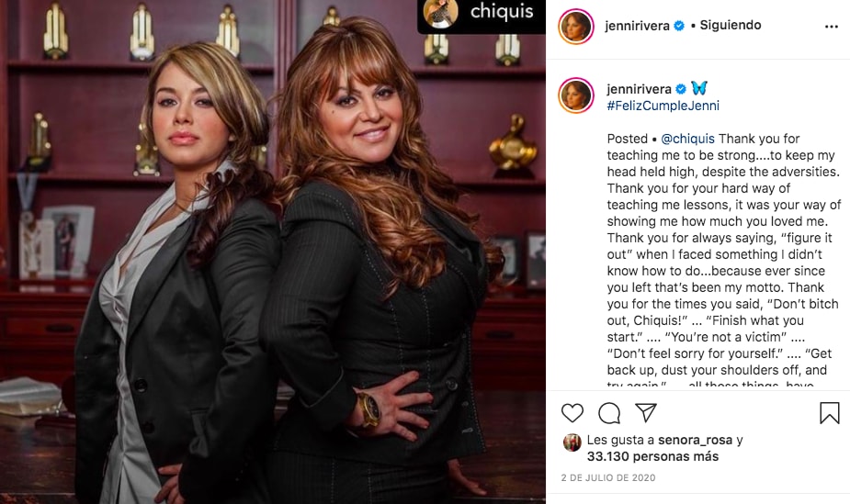The width and height of the screenshot is (850, 504).
Task: Open the 2 DE JULIO DE 2020 timestamp
Action: (x=608, y=477)
